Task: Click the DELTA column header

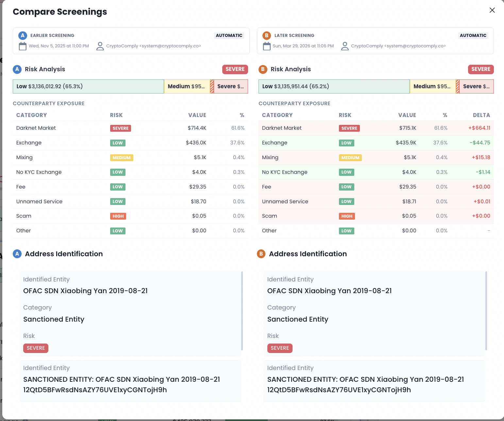Action: 481,115
